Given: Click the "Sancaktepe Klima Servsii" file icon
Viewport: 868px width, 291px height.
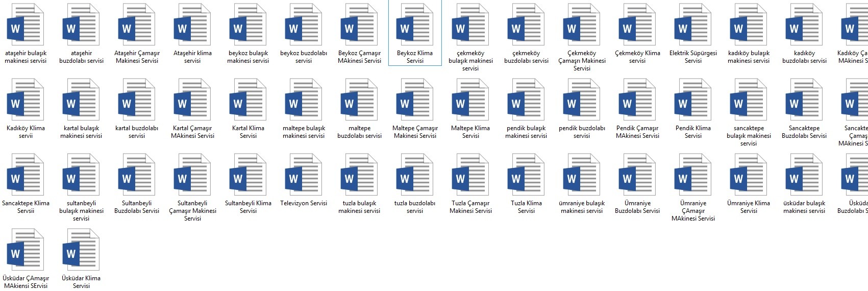Looking at the screenshot, I should point(25,175).
